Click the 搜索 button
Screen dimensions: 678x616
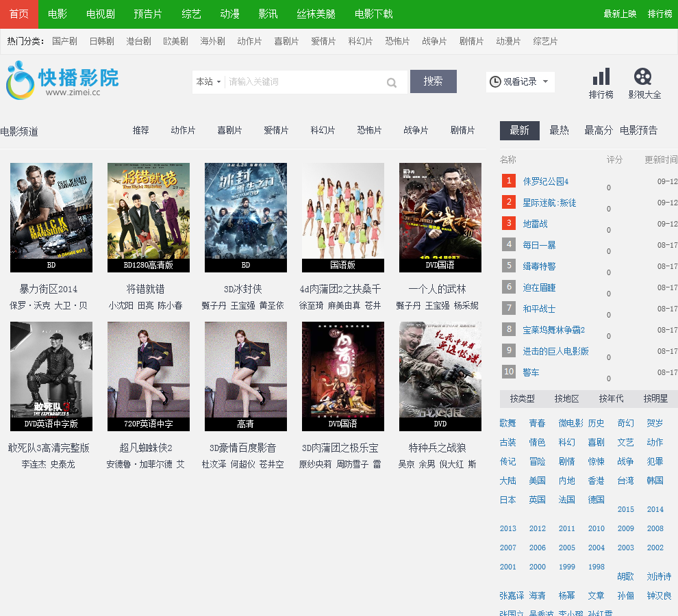(434, 81)
